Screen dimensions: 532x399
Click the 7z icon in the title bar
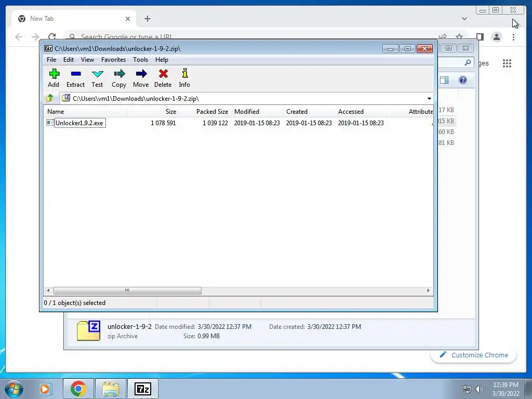click(x=48, y=48)
